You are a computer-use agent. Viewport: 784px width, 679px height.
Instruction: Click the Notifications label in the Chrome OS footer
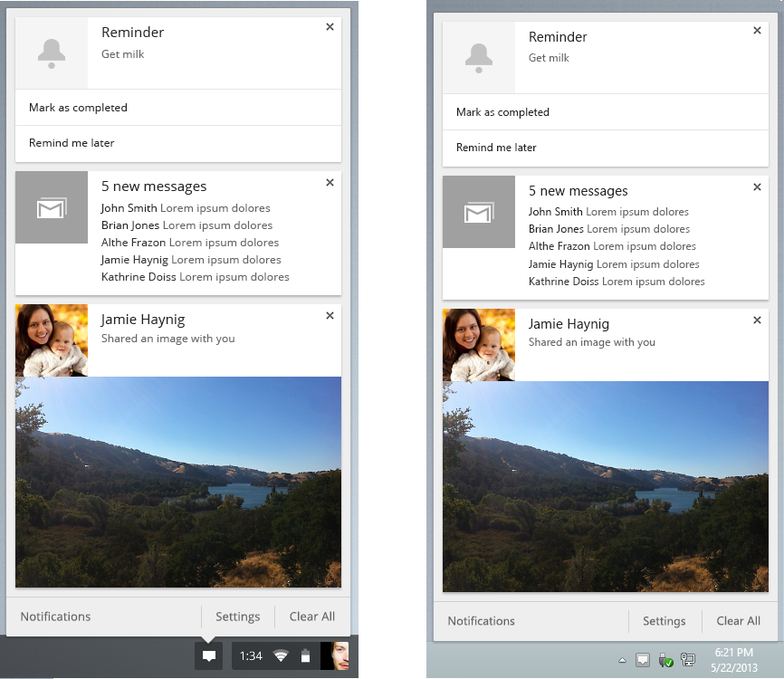click(x=55, y=617)
